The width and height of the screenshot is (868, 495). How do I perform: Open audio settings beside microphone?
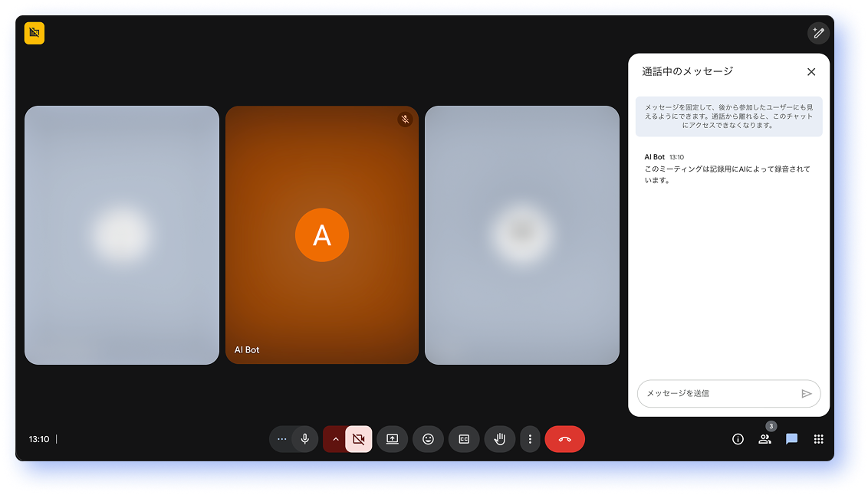click(x=281, y=439)
